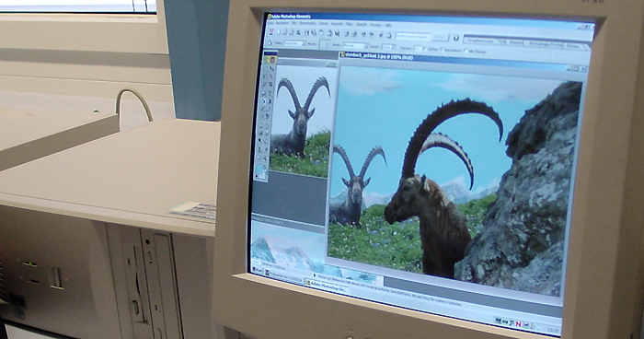This screenshot has width=644, height=339.
Task: Select the Type tool in toolbox
Action: [x=270, y=93]
